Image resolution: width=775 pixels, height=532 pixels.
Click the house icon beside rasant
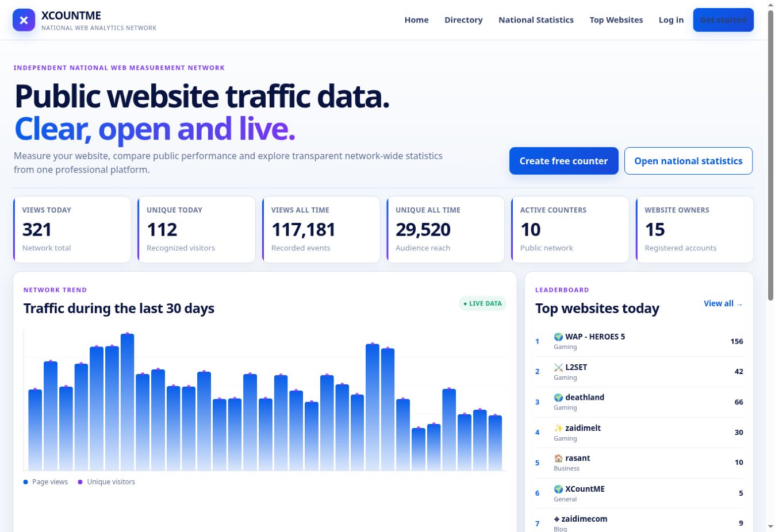(x=558, y=458)
